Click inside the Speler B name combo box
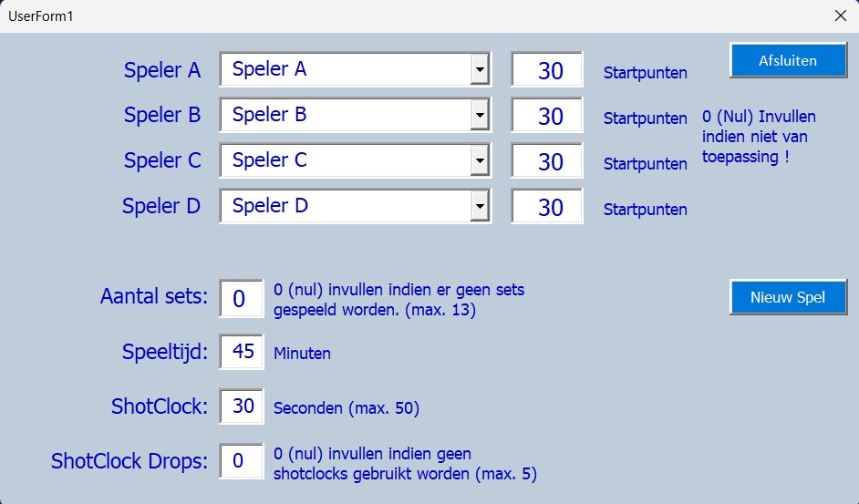 coord(345,115)
